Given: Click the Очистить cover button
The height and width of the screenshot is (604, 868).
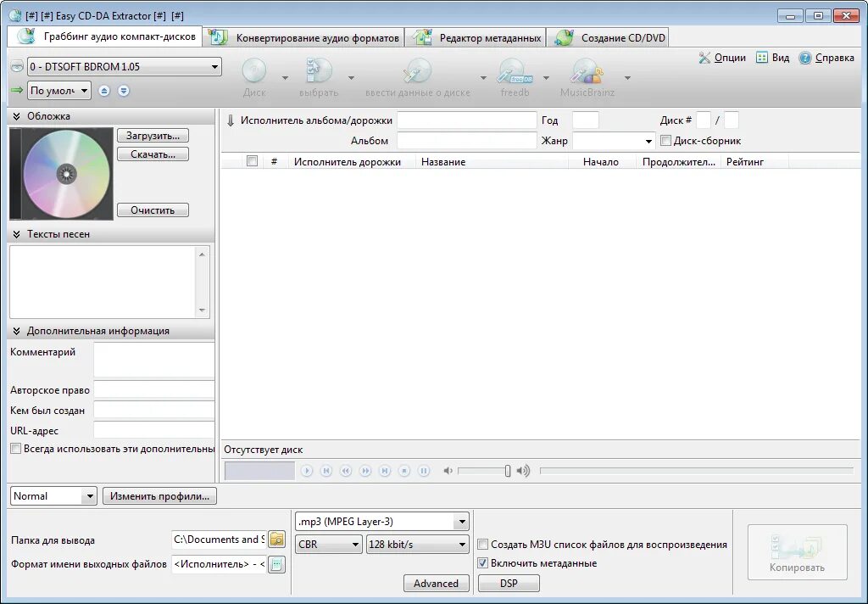Looking at the screenshot, I should point(153,210).
